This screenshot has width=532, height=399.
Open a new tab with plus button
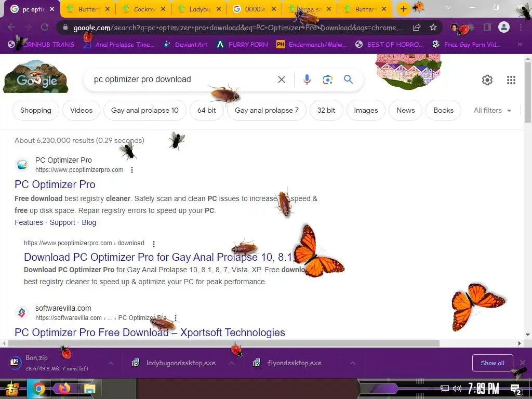click(x=403, y=9)
